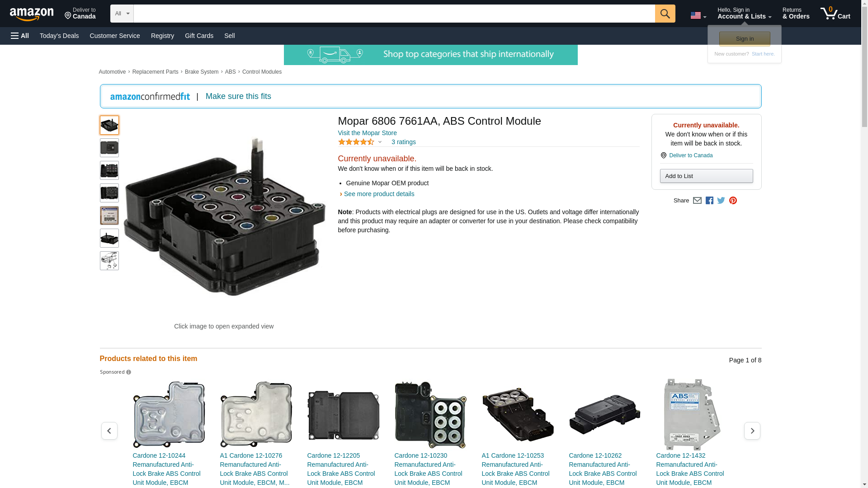Viewport: 868px width, 488px height.
Task: Share product on Twitter
Action: coord(721,201)
